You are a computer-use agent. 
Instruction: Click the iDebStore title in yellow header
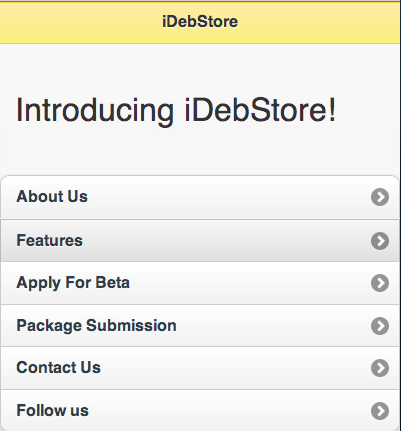coord(200,22)
